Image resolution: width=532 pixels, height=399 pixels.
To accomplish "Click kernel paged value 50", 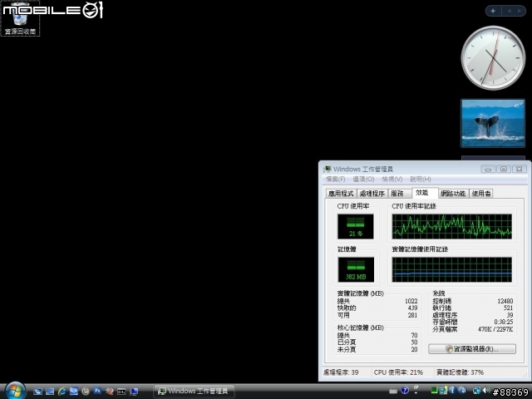I will (x=414, y=342).
